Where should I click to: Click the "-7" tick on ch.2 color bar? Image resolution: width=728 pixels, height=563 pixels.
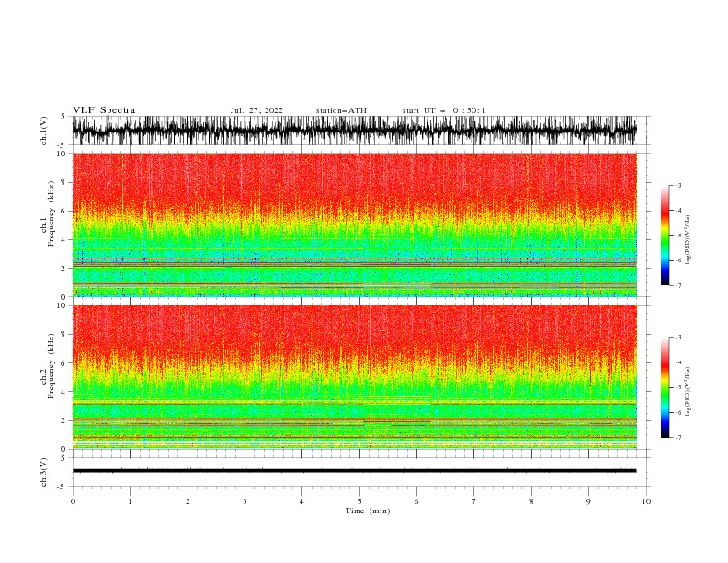pyautogui.click(x=677, y=437)
